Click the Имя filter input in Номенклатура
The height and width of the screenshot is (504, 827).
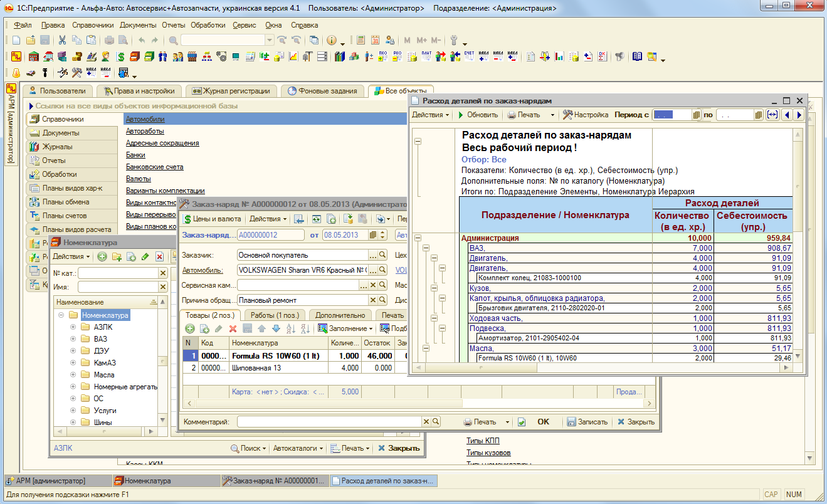[x=118, y=286]
